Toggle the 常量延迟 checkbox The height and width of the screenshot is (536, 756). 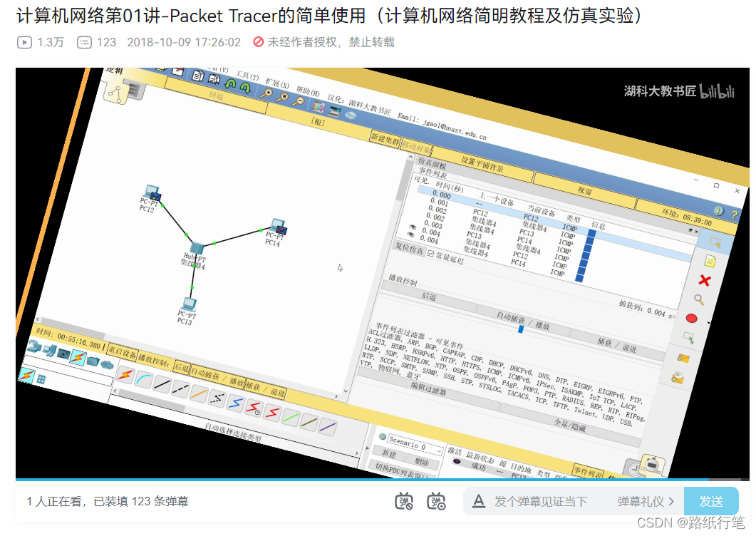(x=430, y=253)
